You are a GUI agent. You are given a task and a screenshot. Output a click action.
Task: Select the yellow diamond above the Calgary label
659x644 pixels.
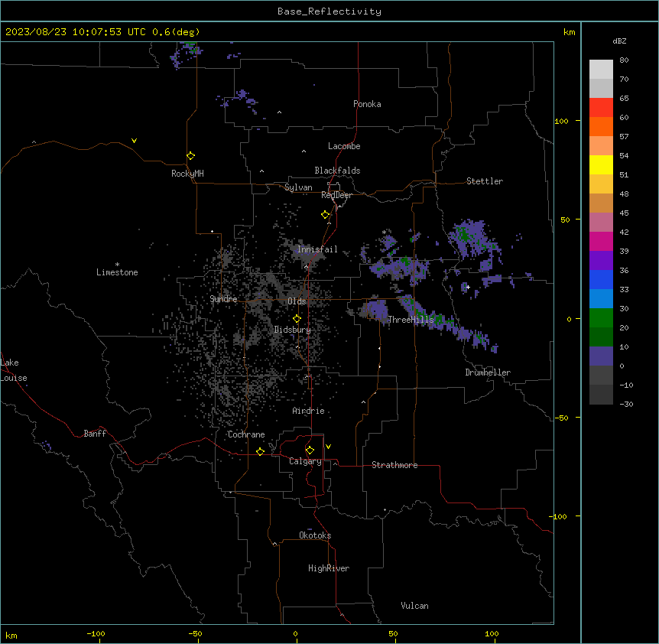click(x=310, y=450)
